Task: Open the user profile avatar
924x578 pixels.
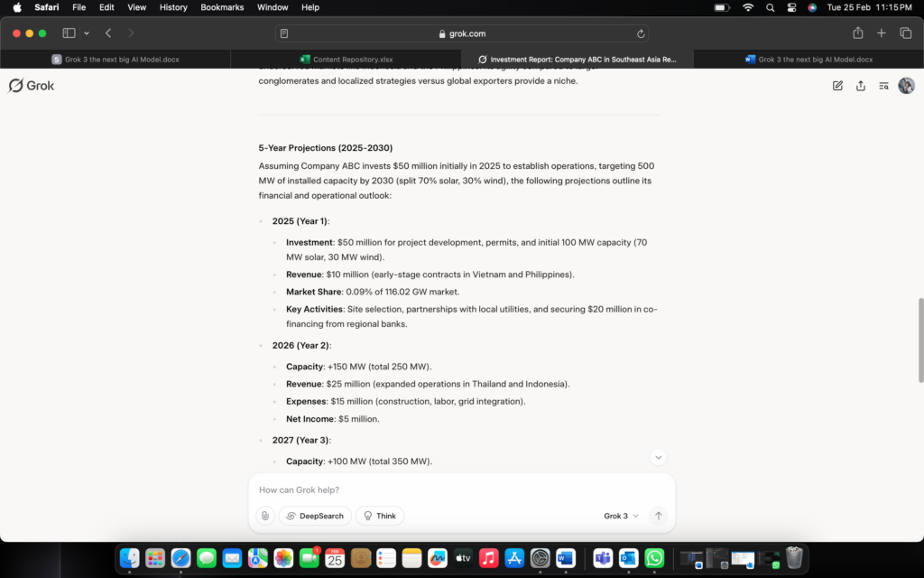Action: point(906,86)
